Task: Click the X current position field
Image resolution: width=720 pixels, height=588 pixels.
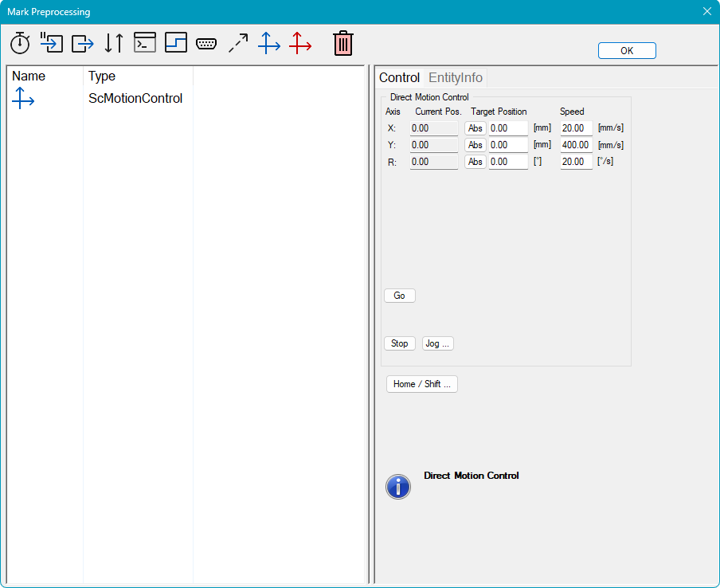Action: click(434, 128)
